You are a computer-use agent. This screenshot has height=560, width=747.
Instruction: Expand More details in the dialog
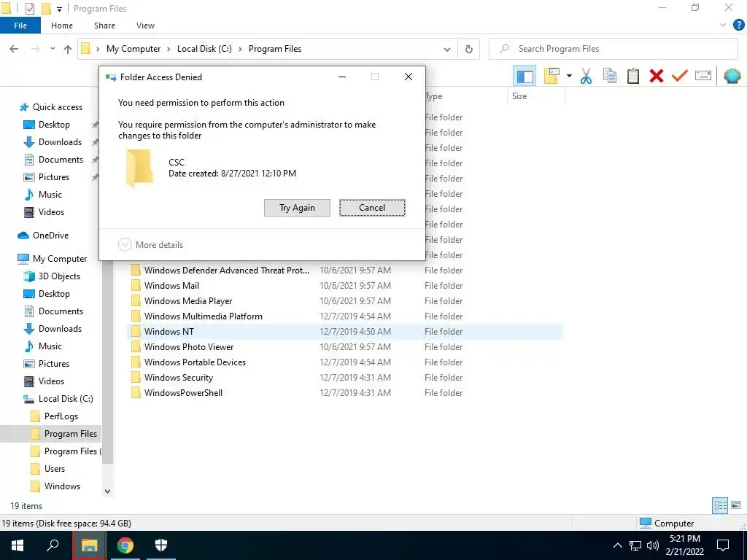point(150,245)
